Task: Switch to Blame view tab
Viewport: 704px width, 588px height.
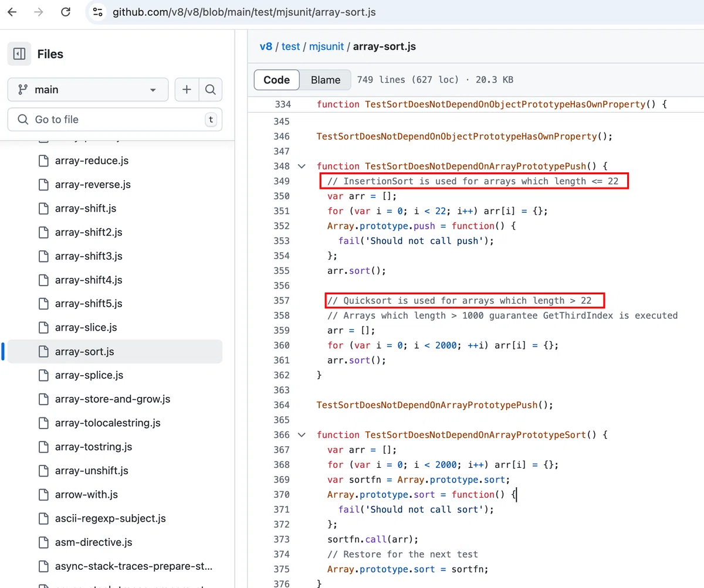Action: (326, 80)
